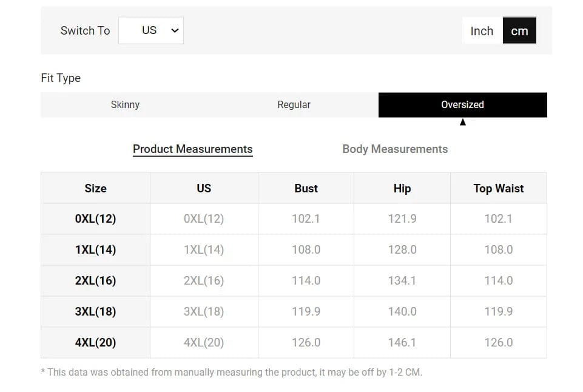
Task: Click the US column header
Action: click(x=204, y=188)
